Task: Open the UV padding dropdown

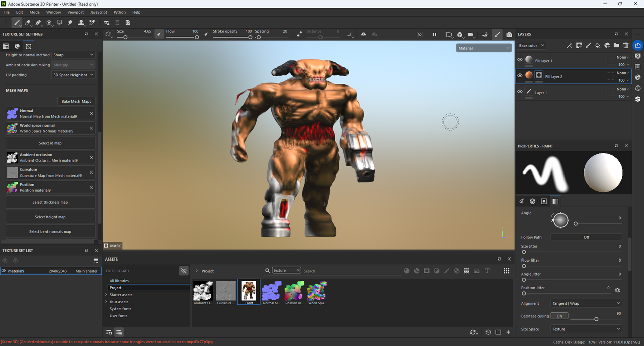Action: tap(73, 75)
